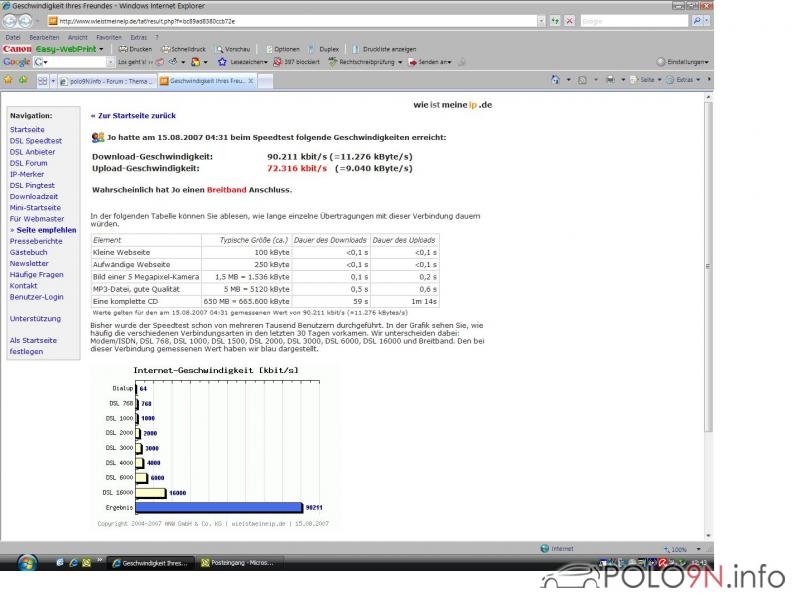Click the Google toolbar search field
This screenshot has height=600, width=800.
point(74,62)
